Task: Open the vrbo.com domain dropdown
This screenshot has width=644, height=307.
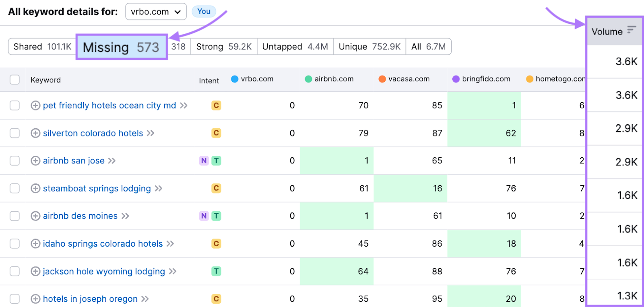Action: pyautogui.click(x=156, y=12)
